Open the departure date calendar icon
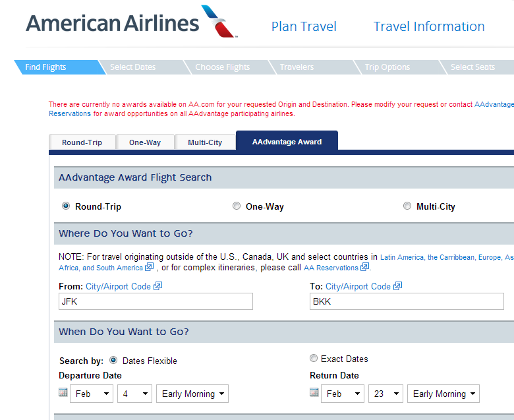The image size is (514, 420). coord(63,392)
